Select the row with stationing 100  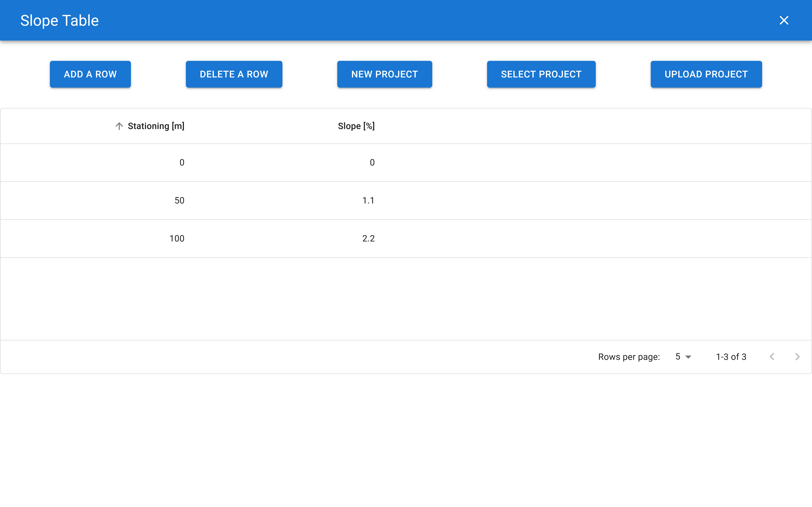(177, 238)
